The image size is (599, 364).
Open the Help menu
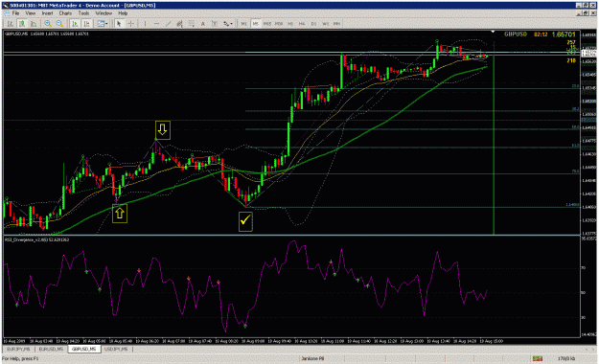(x=123, y=13)
